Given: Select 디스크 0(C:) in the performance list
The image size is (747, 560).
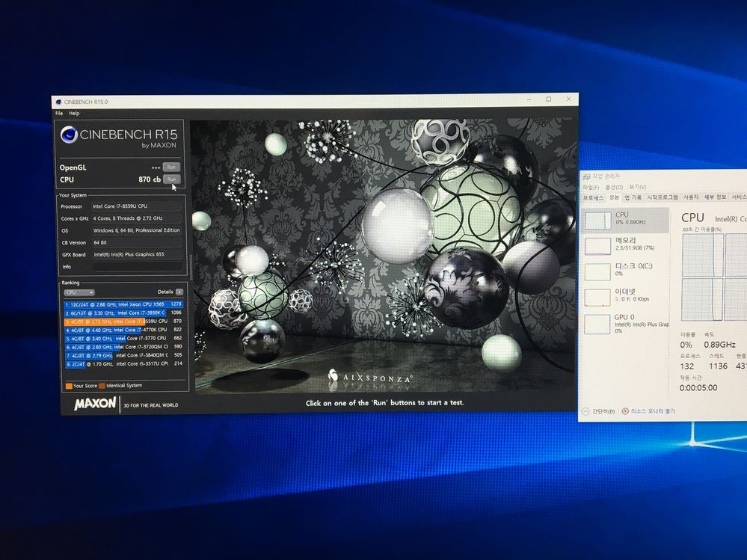Looking at the screenshot, I should click(x=626, y=271).
